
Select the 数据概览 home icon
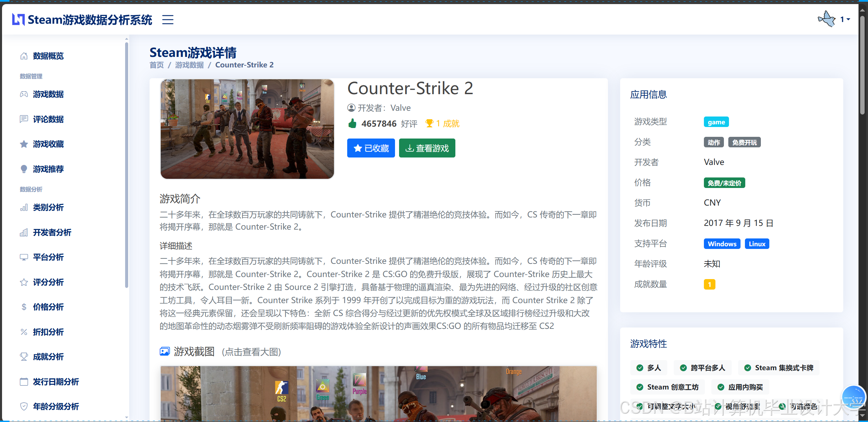[24, 56]
